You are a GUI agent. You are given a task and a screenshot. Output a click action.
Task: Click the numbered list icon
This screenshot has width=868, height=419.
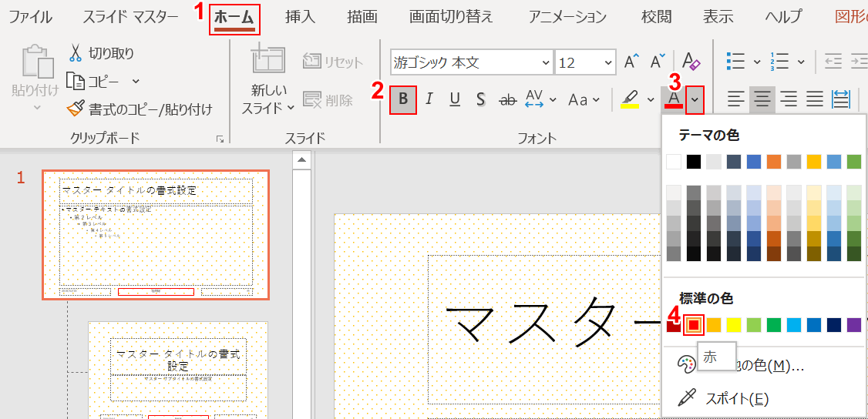(779, 62)
